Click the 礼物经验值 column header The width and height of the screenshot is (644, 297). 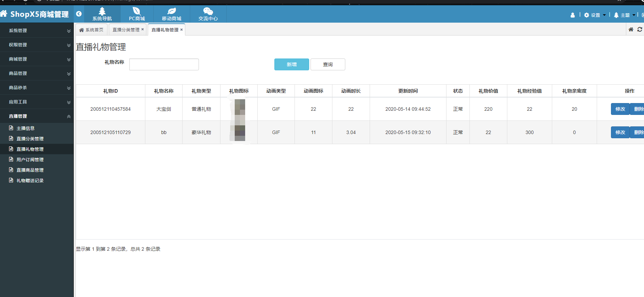pyautogui.click(x=530, y=91)
